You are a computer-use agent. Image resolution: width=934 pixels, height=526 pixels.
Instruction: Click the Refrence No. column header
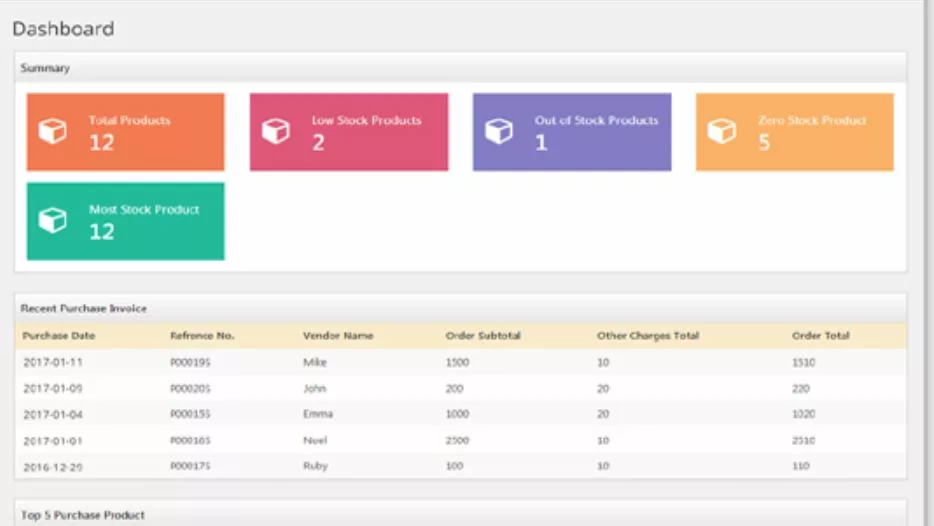202,335
